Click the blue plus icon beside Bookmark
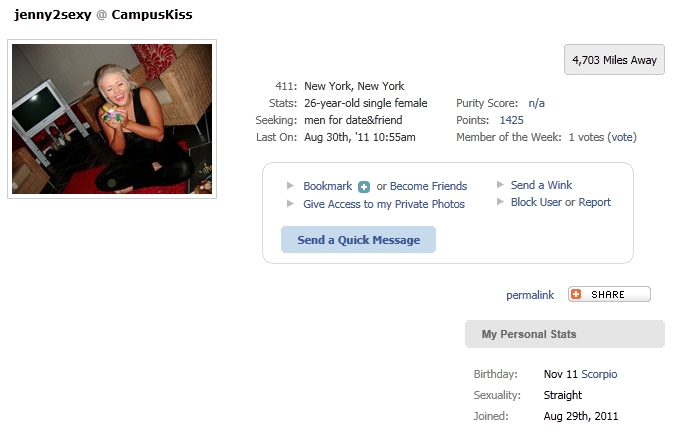Screen dimensions: 673x432 [x=364, y=187]
